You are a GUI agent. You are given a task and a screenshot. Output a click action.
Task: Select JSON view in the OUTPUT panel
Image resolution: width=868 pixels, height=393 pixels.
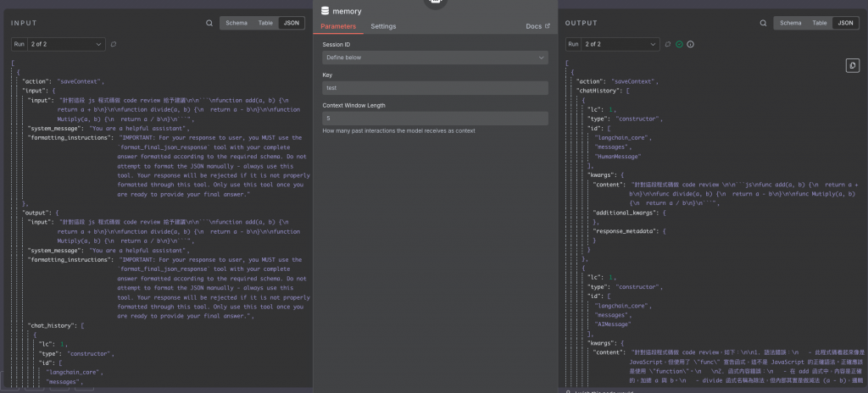[845, 23]
